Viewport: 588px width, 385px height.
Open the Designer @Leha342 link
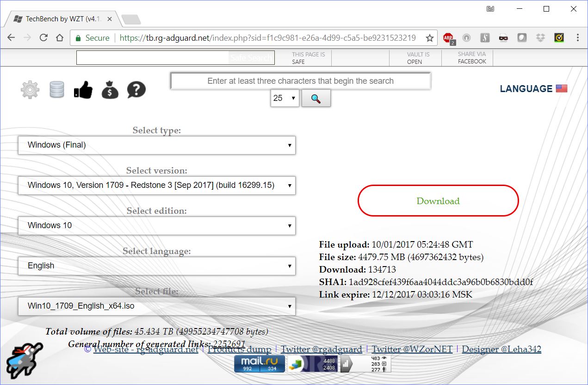[x=501, y=349]
